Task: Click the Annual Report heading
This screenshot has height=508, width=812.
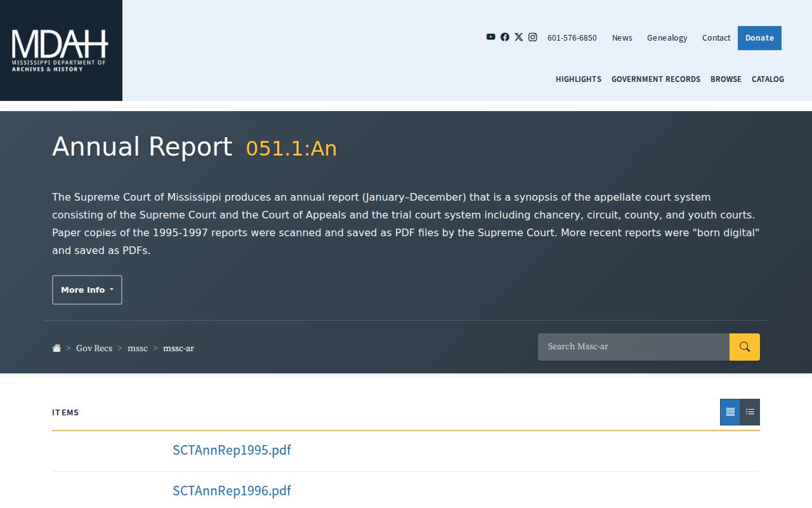Action: (x=142, y=147)
